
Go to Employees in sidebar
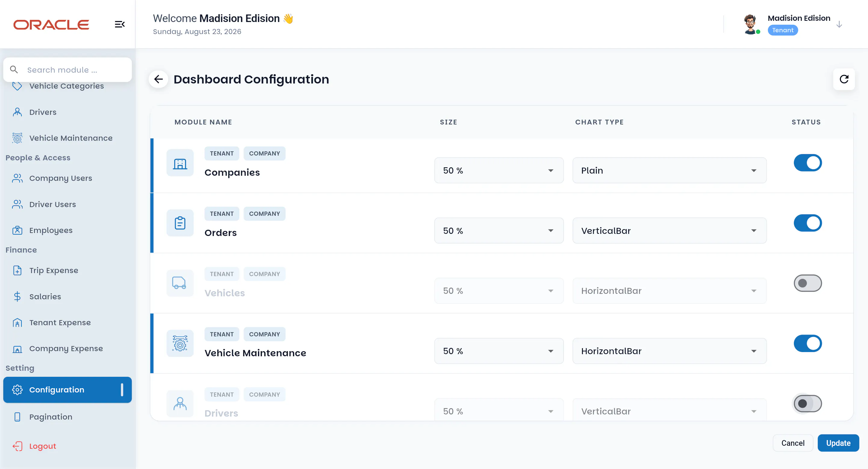click(68, 230)
